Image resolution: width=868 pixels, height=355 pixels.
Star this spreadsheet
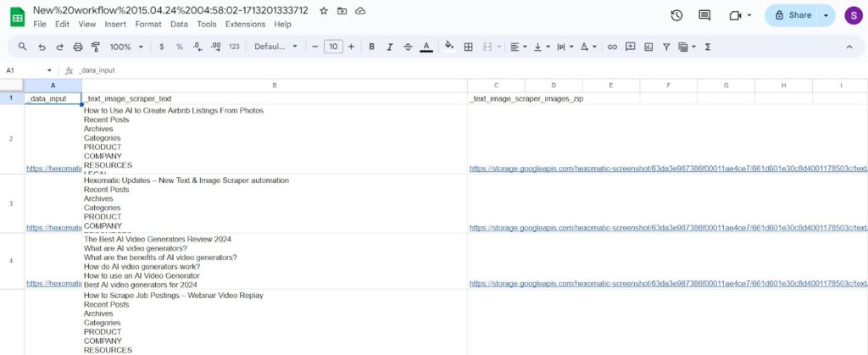click(x=324, y=10)
